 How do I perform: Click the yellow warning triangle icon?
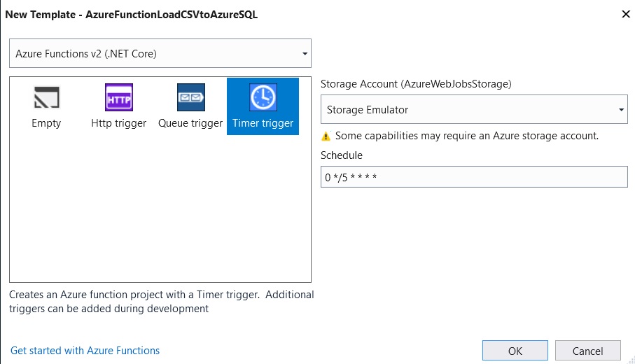pyautogui.click(x=326, y=136)
